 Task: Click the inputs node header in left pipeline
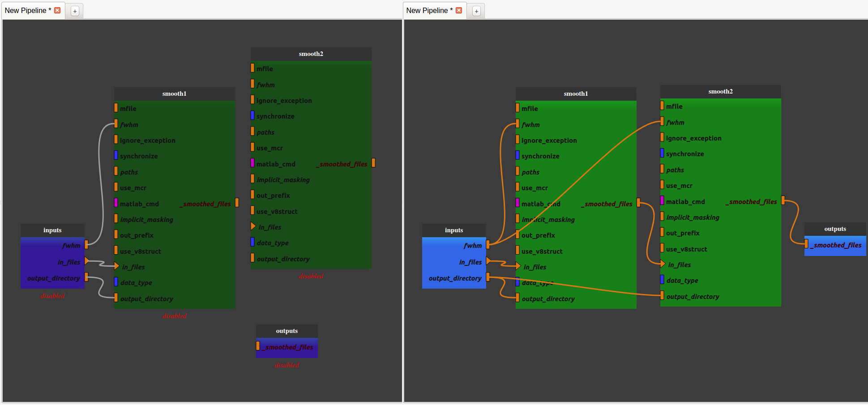coord(52,230)
